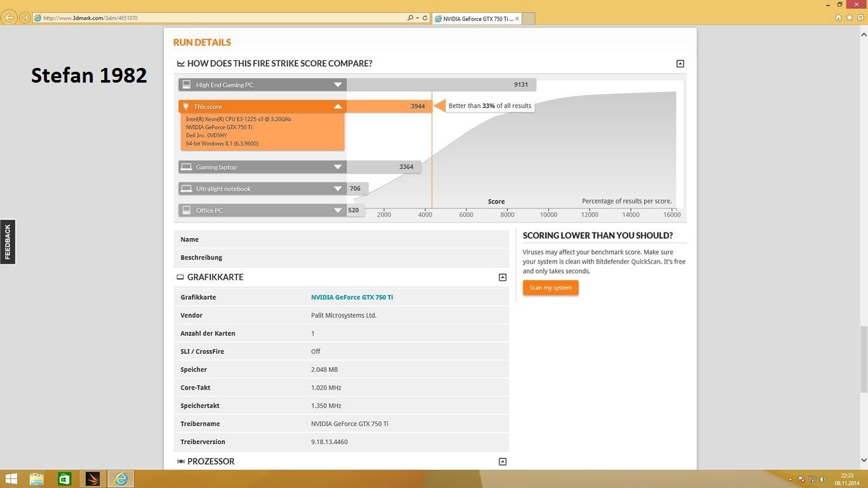Expand the High End Gaming PC row
This screenshot has height=488, width=868.
(338, 85)
